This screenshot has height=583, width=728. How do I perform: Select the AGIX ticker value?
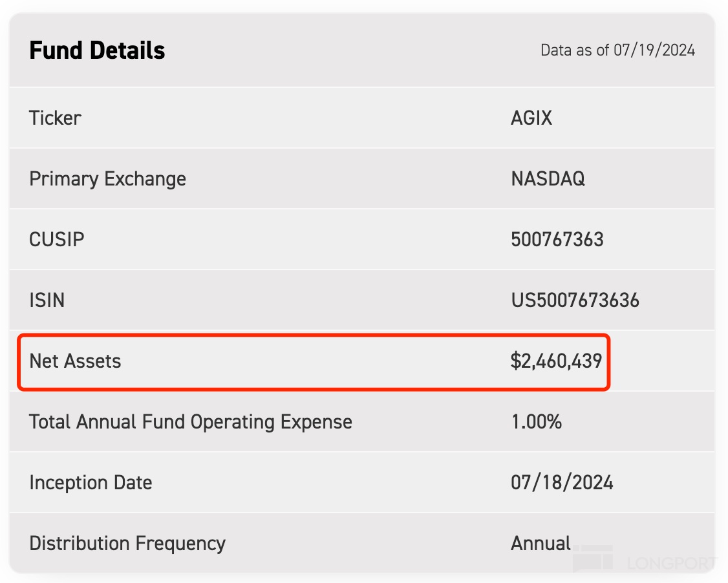(x=531, y=118)
